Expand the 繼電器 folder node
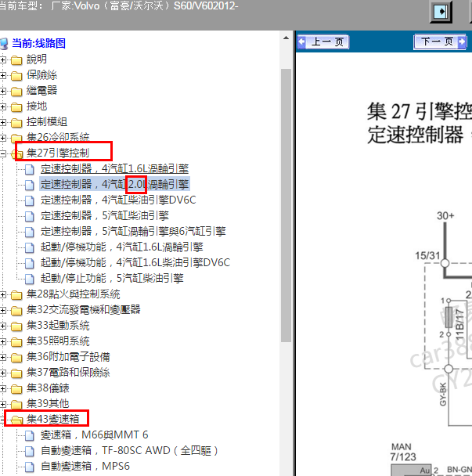The image size is (472, 476). tap(2, 91)
